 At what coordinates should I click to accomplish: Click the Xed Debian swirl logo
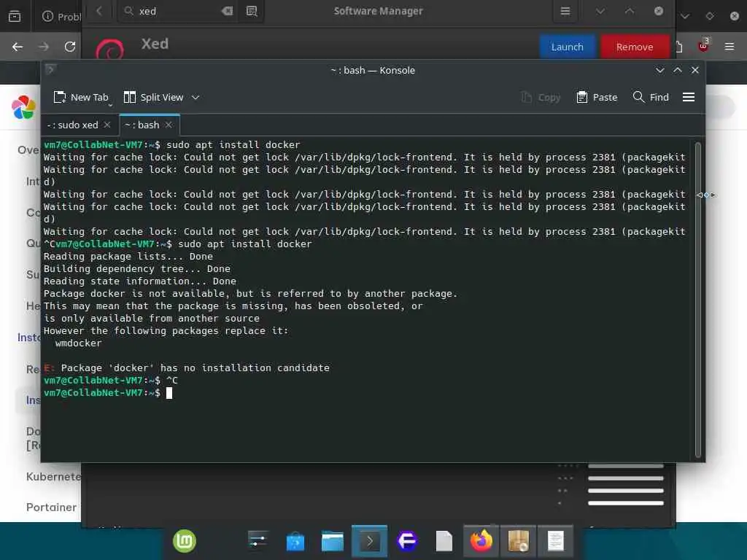109,49
